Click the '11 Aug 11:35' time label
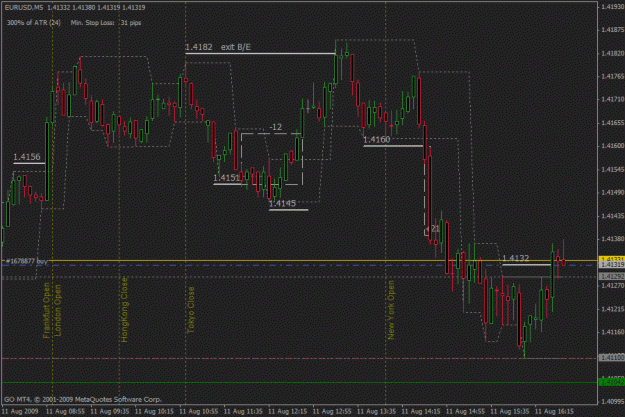 coord(243,411)
